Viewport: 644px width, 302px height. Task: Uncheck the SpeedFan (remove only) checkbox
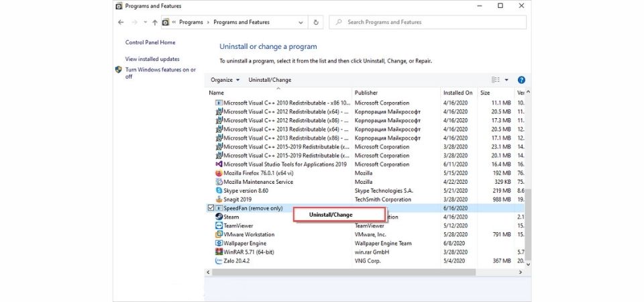click(x=211, y=208)
